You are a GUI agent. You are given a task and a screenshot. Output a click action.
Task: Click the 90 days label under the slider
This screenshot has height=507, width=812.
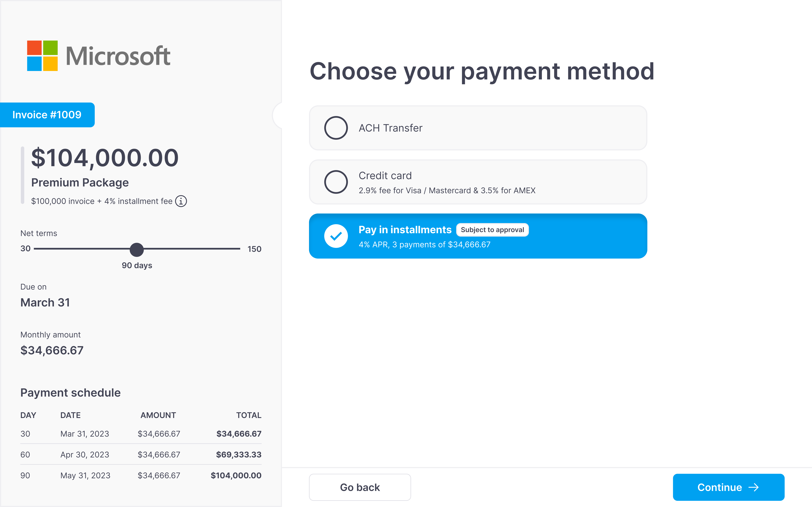[x=137, y=265]
